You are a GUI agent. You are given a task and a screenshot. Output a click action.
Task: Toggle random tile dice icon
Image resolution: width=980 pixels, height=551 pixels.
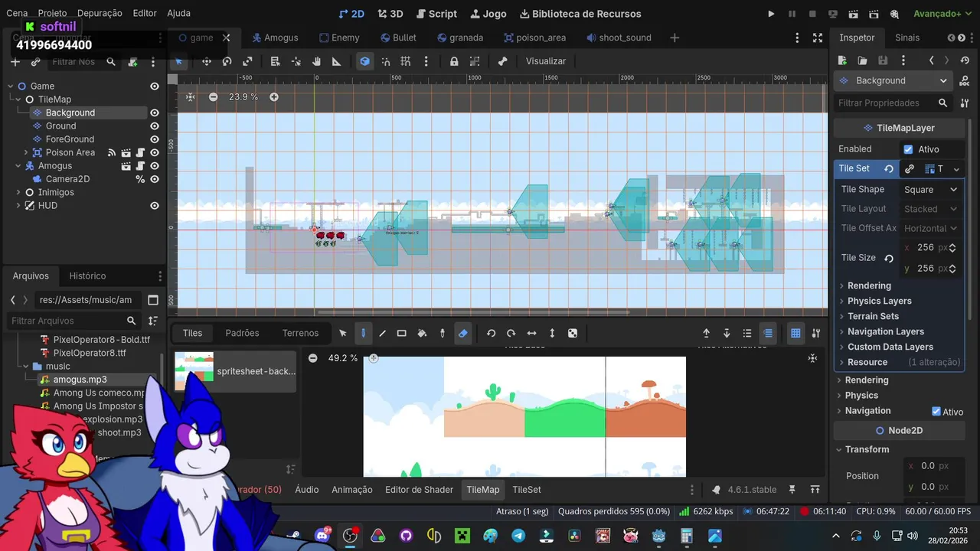(573, 334)
